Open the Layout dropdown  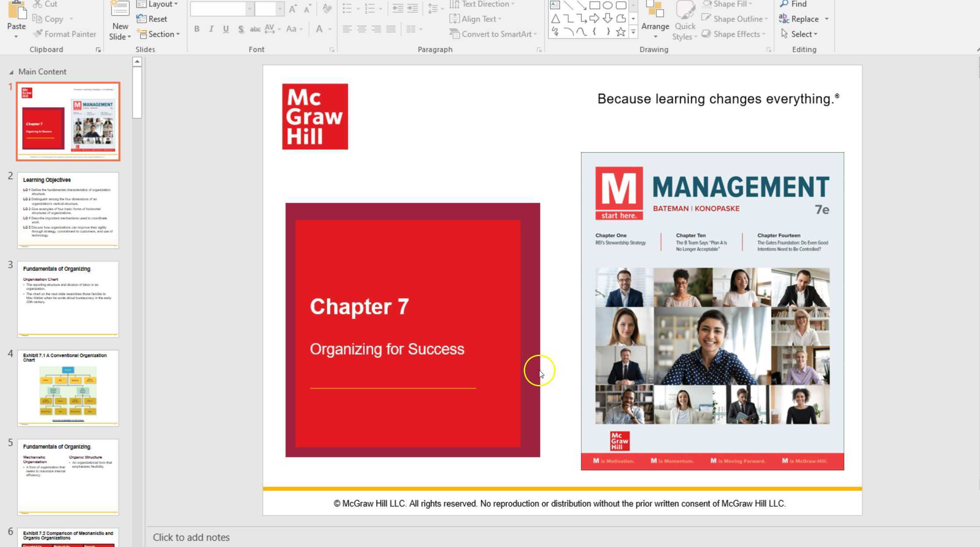point(158,4)
